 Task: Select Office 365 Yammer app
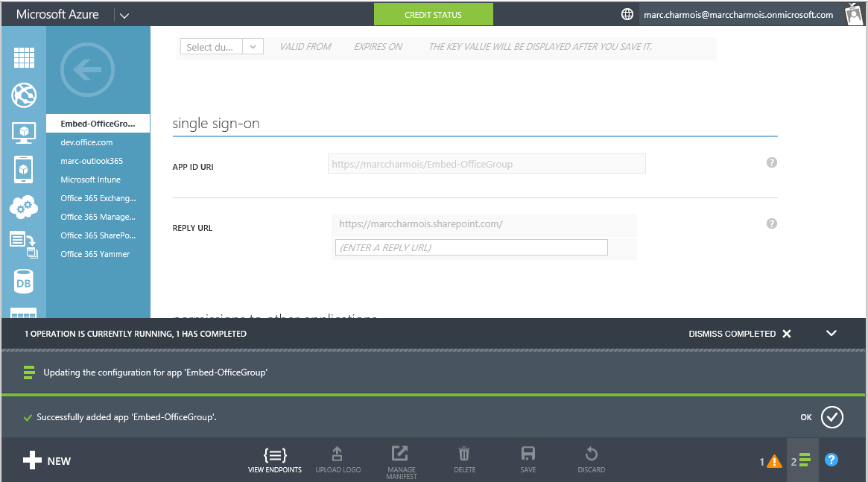pyautogui.click(x=95, y=254)
